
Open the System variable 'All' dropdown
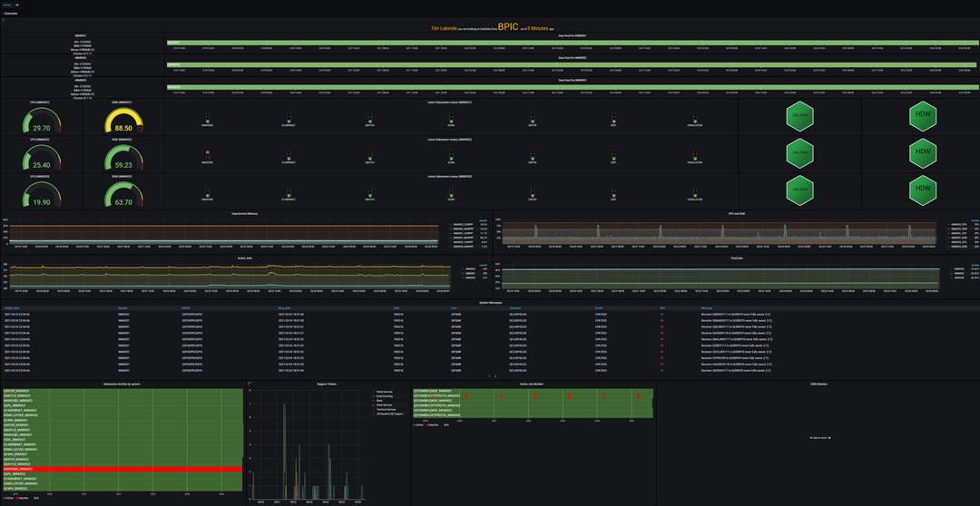pos(17,5)
